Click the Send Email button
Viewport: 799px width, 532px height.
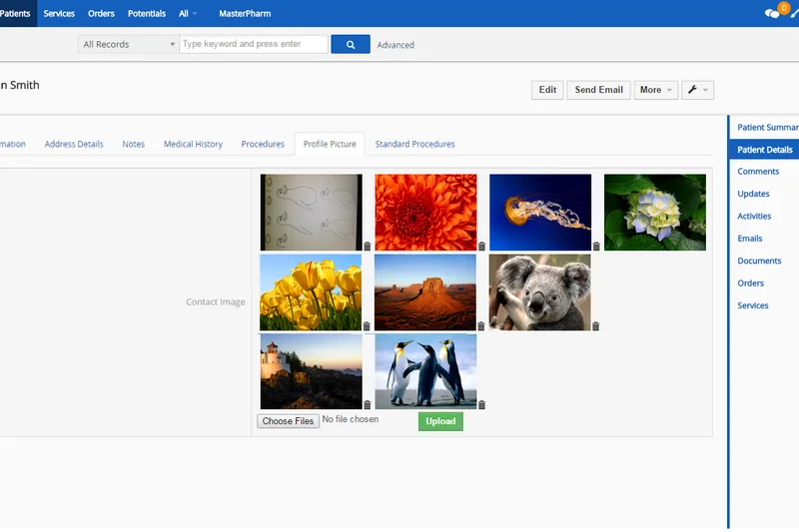click(x=598, y=90)
